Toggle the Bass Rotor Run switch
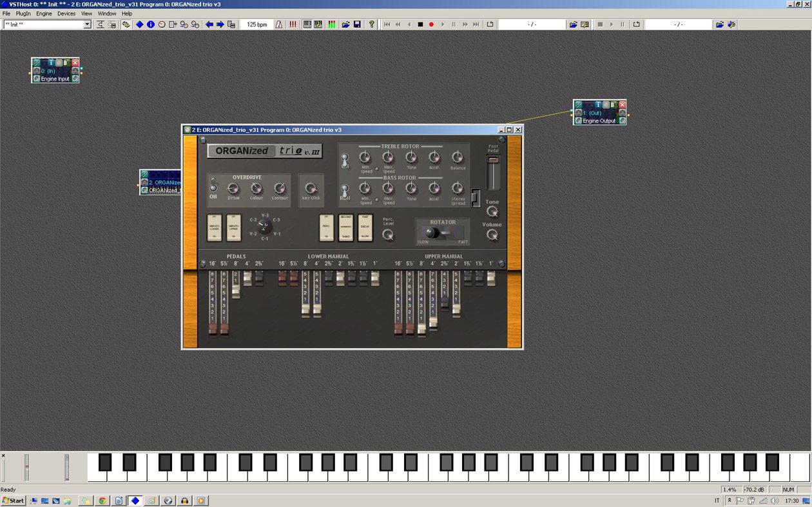 pos(345,191)
